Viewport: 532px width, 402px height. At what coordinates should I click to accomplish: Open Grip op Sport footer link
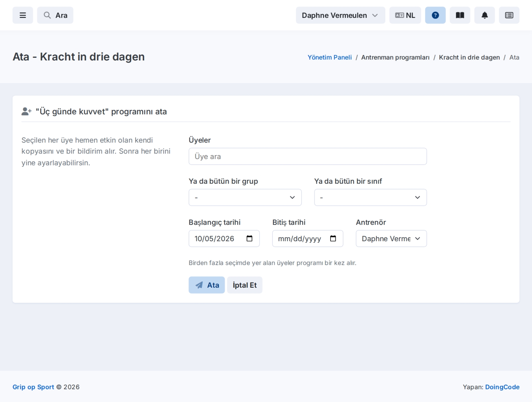(33, 387)
